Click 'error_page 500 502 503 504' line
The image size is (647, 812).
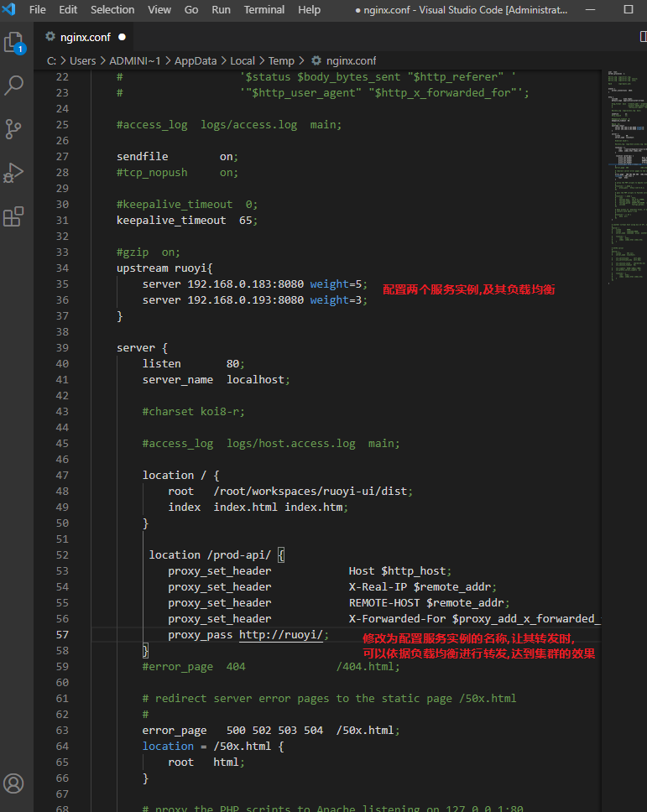coord(271,730)
